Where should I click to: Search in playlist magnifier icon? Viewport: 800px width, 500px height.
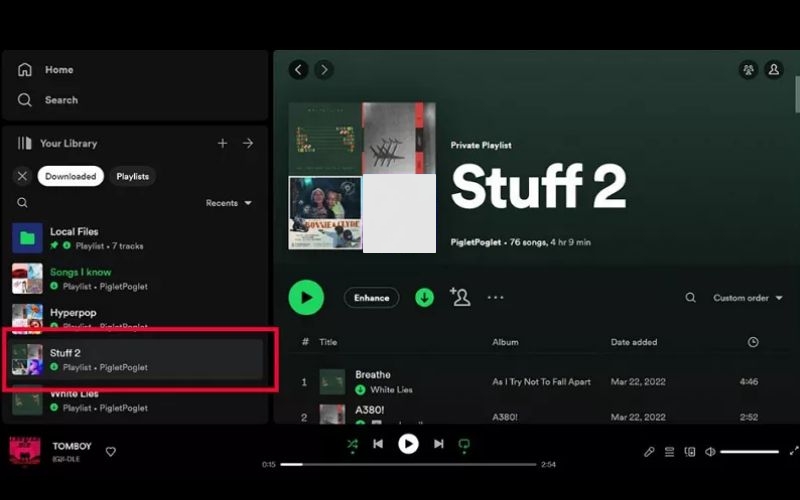(x=690, y=297)
